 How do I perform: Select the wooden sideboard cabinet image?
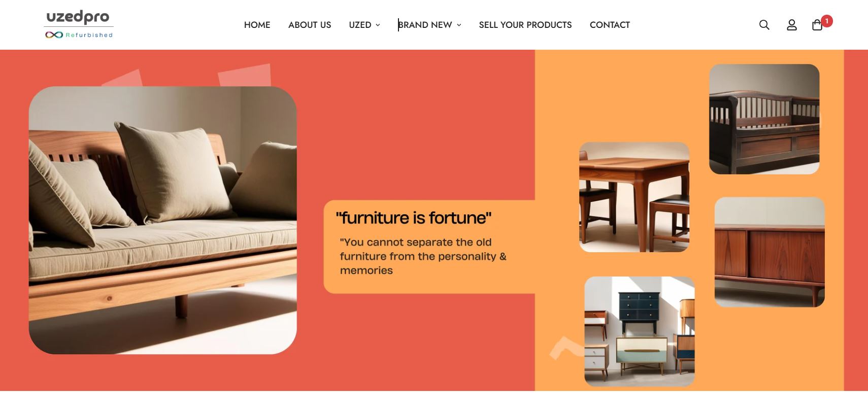(770, 252)
